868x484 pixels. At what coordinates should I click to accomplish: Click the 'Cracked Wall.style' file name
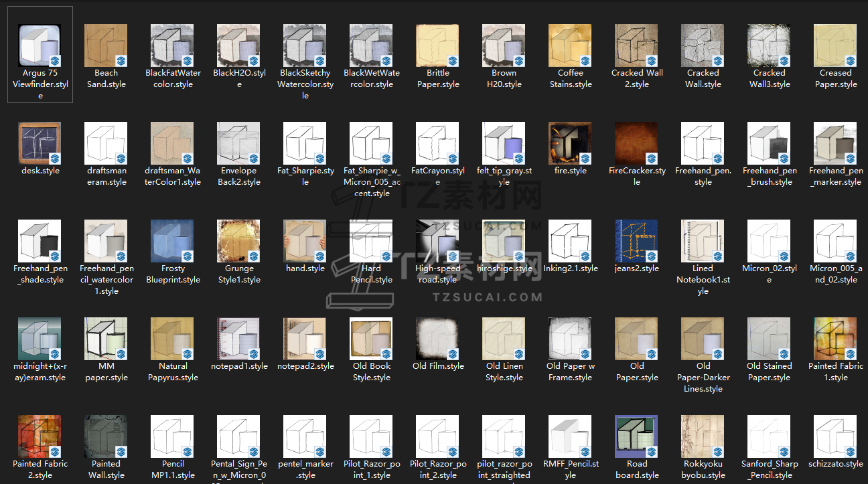703,78
